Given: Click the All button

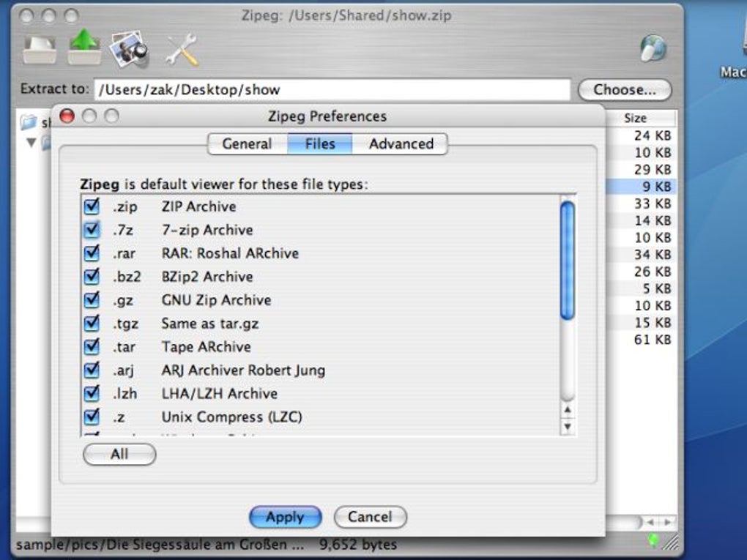Looking at the screenshot, I should (x=119, y=454).
